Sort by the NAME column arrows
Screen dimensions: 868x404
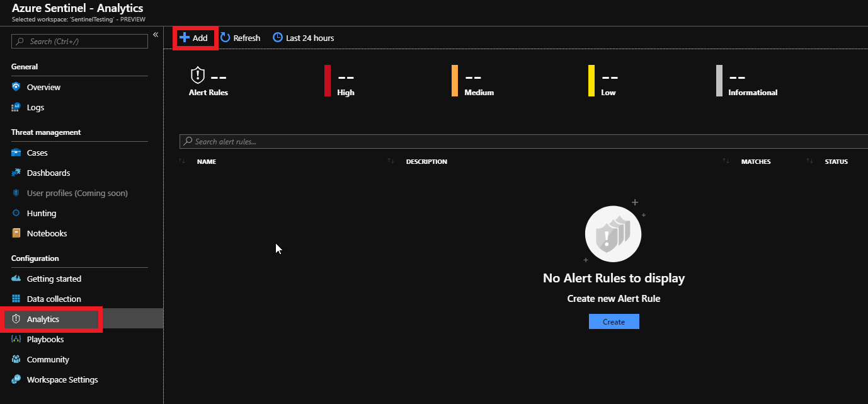[182, 161]
